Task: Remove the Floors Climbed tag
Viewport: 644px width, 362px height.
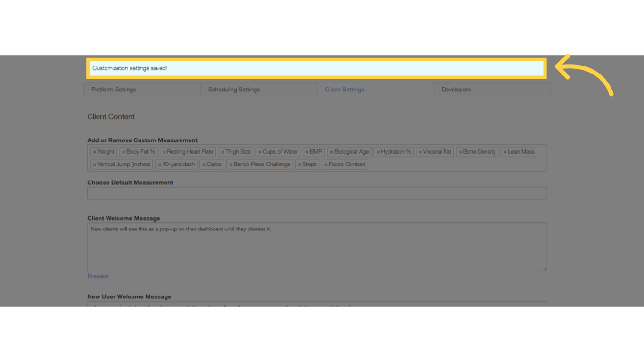Action: tap(326, 164)
